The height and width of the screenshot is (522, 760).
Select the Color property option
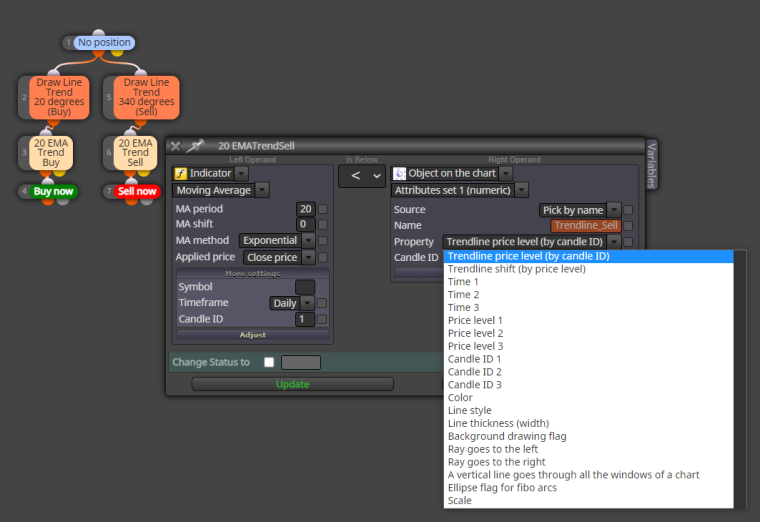point(588,397)
